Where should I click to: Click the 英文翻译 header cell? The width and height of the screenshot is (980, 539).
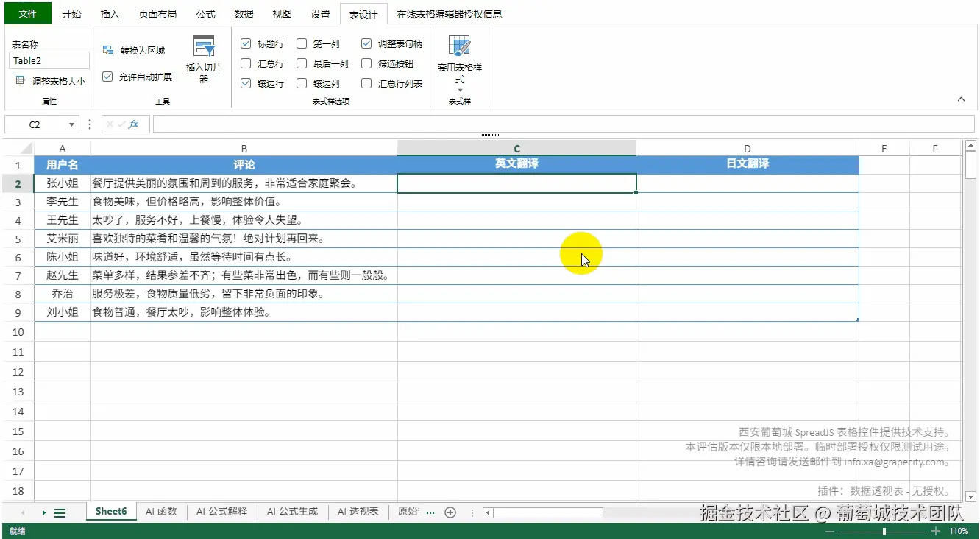[516, 164]
